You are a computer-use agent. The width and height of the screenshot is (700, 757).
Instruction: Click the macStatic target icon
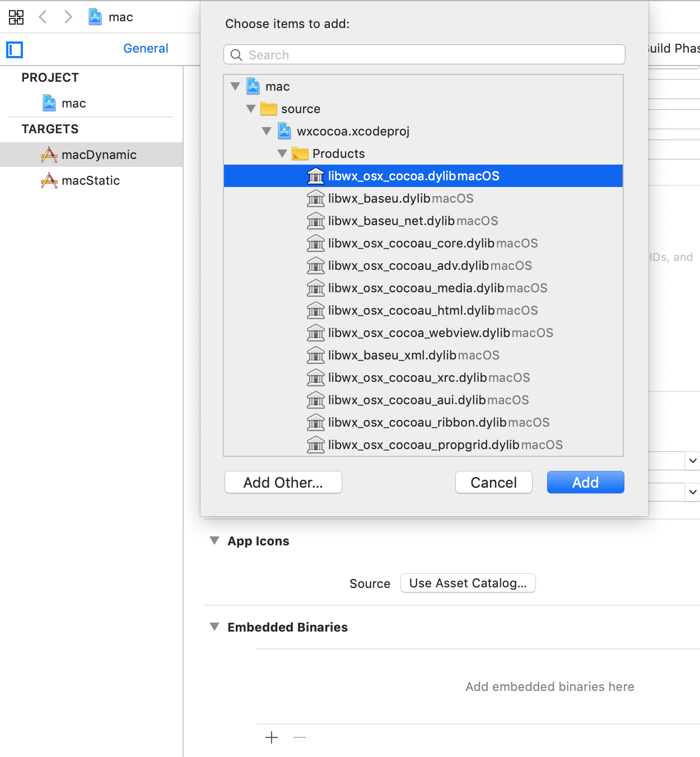point(49,180)
